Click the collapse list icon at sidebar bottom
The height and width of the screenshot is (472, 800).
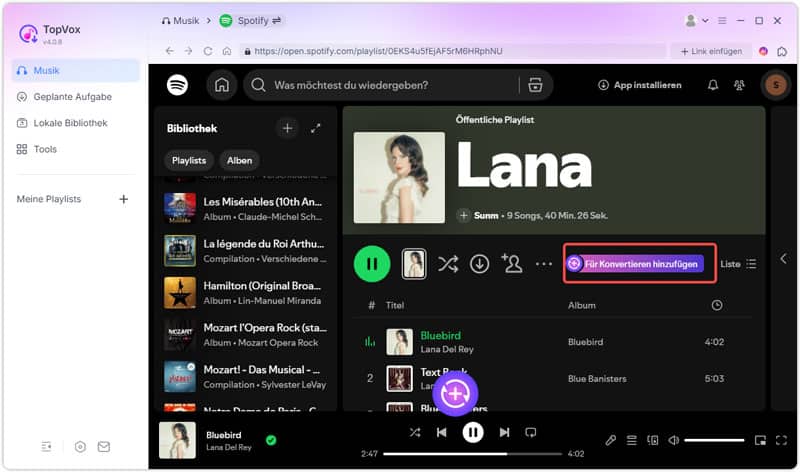point(46,446)
